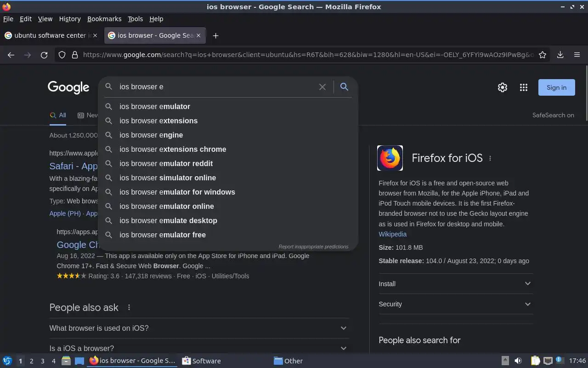Open the Help menu
The width and height of the screenshot is (588, 368).
pyautogui.click(x=156, y=19)
